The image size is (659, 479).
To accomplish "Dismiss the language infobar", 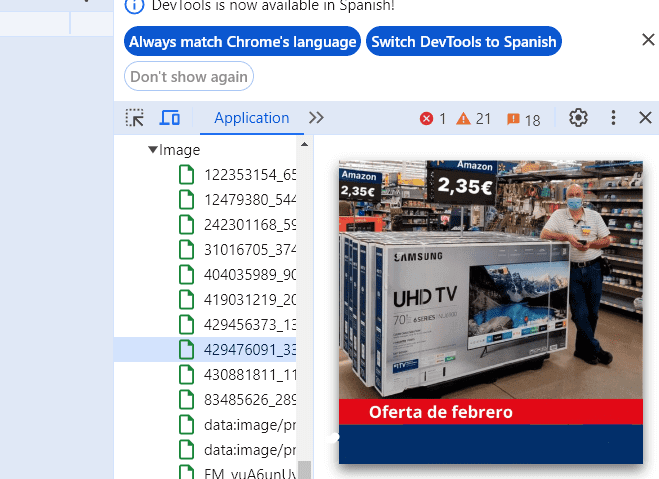I will (x=648, y=40).
